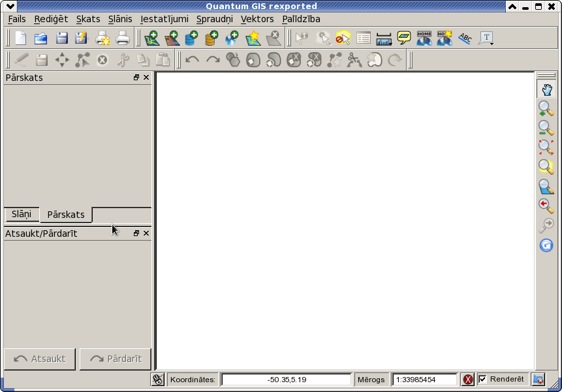Switch to the Slāņi tab
This screenshot has width=562, height=392.
point(22,214)
